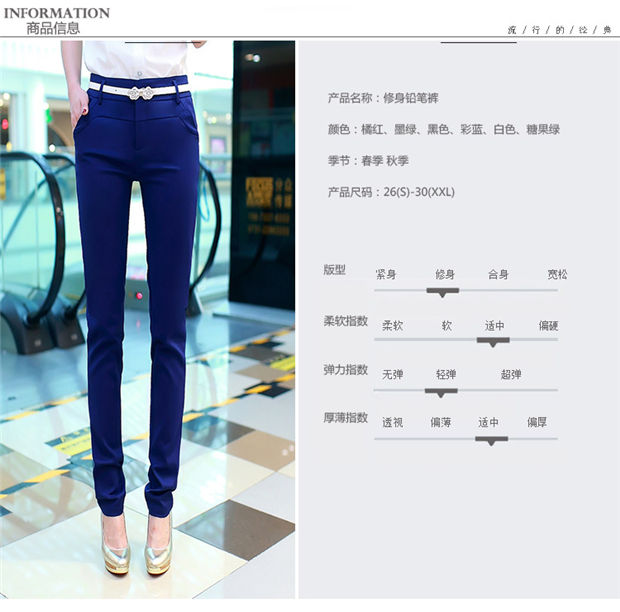This screenshot has height=612, width=620.
Task: Click '适中' in the softness row
Action: point(495,325)
